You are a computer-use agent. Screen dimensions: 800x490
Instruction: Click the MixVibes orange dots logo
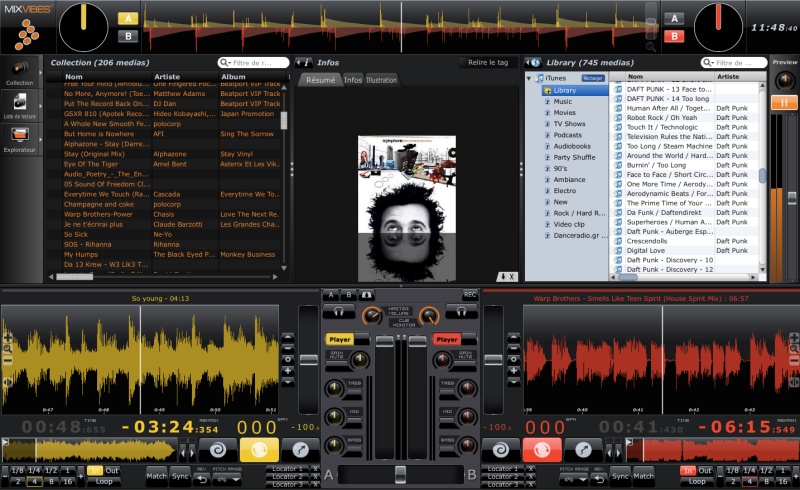coord(27,35)
